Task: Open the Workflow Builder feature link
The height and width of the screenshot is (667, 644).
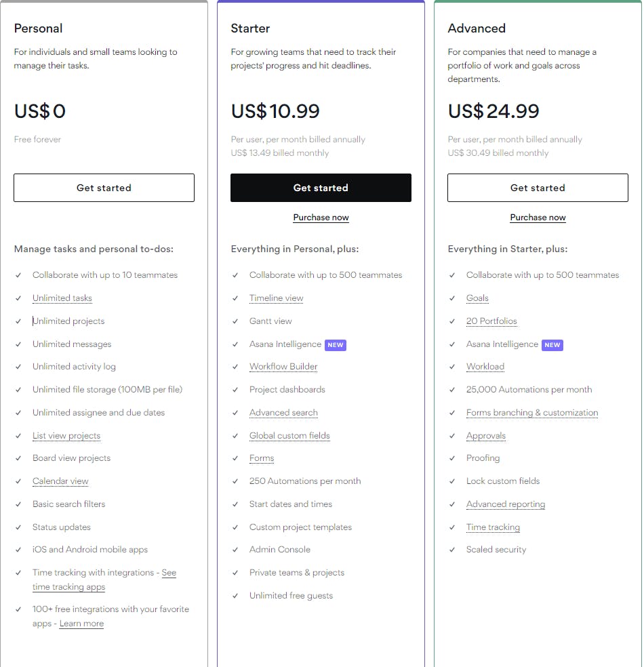Action: click(283, 367)
